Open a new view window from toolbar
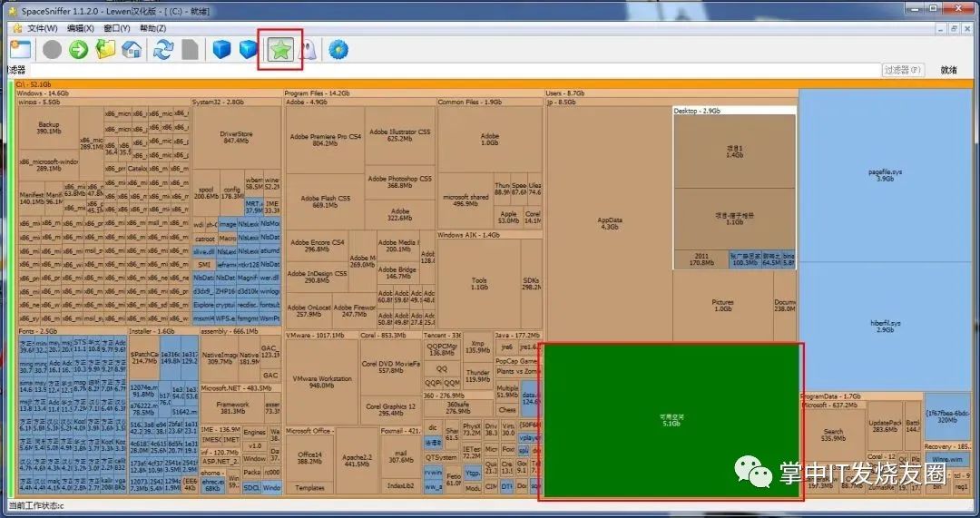 tap(20, 50)
